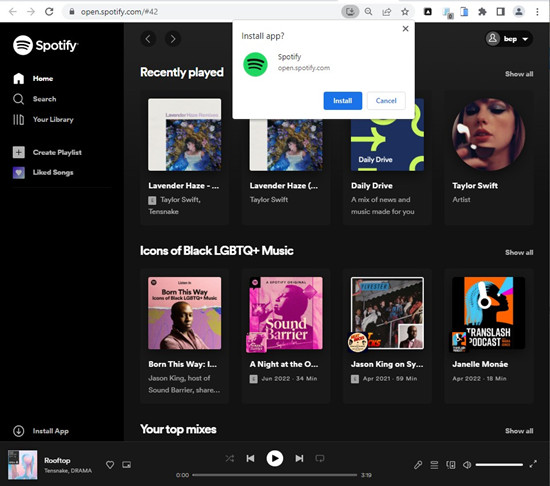
Task: Close the Install app popup
Action: (x=405, y=29)
